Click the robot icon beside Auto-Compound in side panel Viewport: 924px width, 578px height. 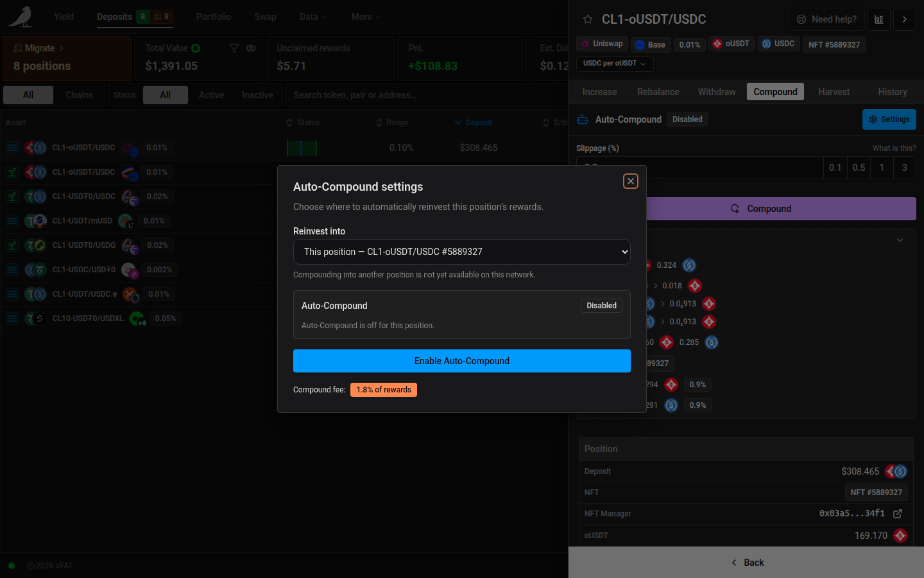583,119
